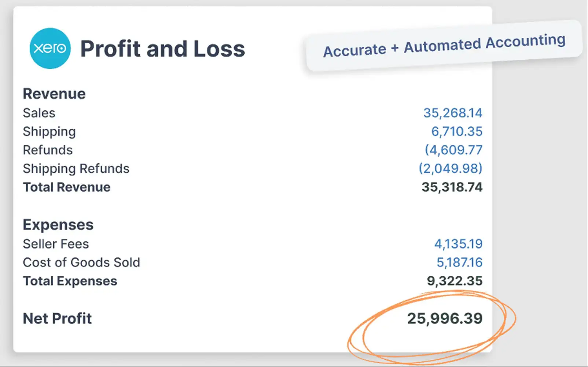Screen dimensions: 588x367
Task: Click the Net Profit label
Action: point(57,319)
